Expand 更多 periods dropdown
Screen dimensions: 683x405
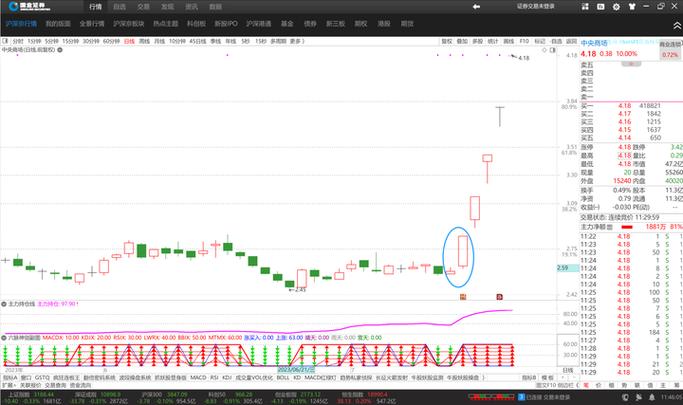[x=297, y=41]
